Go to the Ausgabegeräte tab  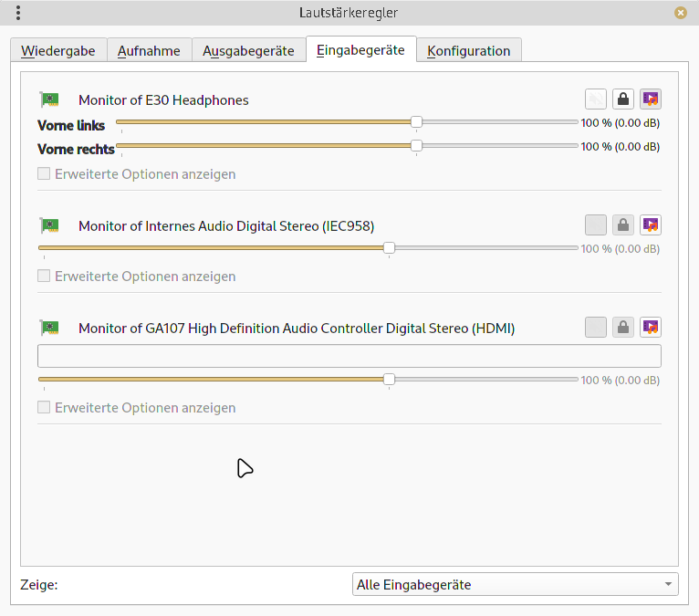pyautogui.click(x=248, y=51)
